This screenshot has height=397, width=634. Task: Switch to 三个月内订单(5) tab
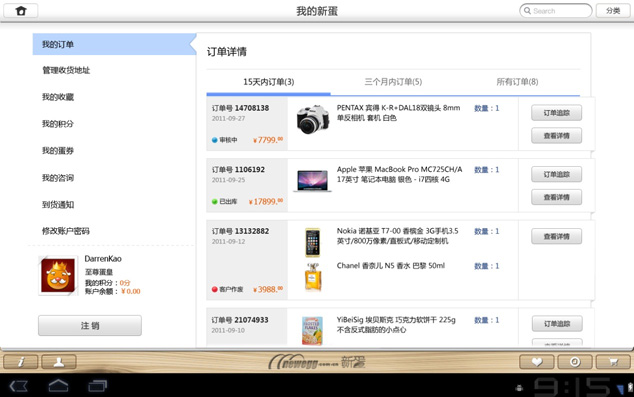pos(393,82)
